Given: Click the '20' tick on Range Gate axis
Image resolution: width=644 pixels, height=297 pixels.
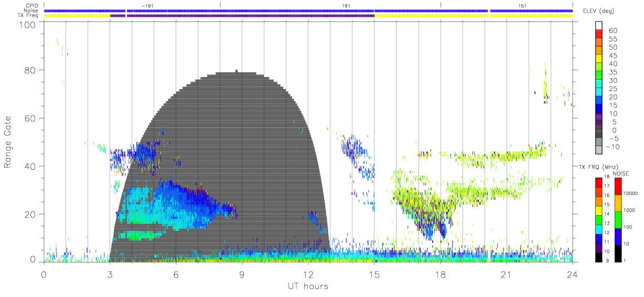Looking at the screenshot, I should click(x=29, y=214).
